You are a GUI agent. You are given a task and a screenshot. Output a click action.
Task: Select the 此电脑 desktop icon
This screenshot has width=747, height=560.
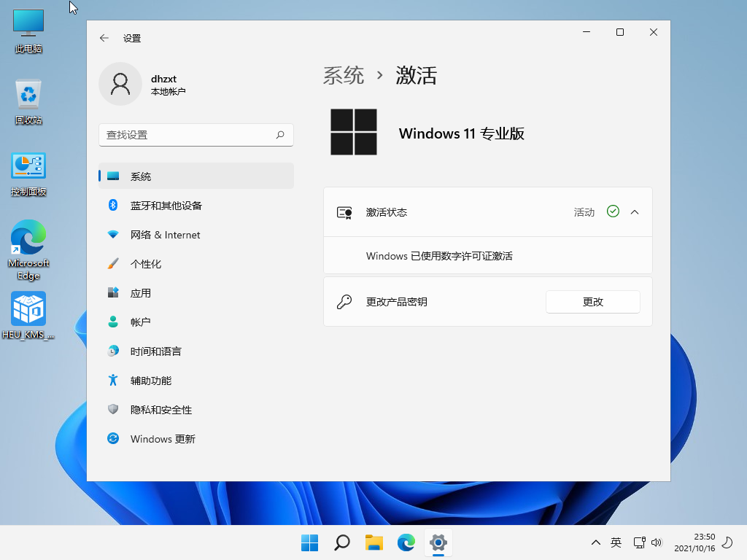click(x=28, y=31)
